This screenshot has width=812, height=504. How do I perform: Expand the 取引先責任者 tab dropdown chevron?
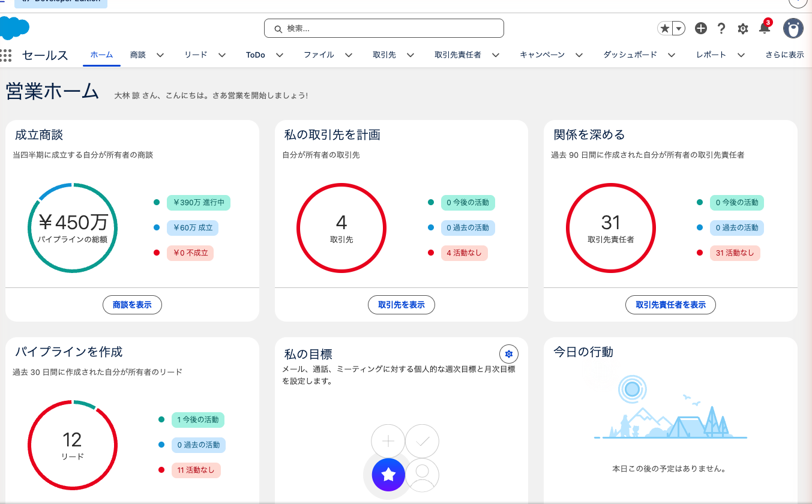pos(496,55)
